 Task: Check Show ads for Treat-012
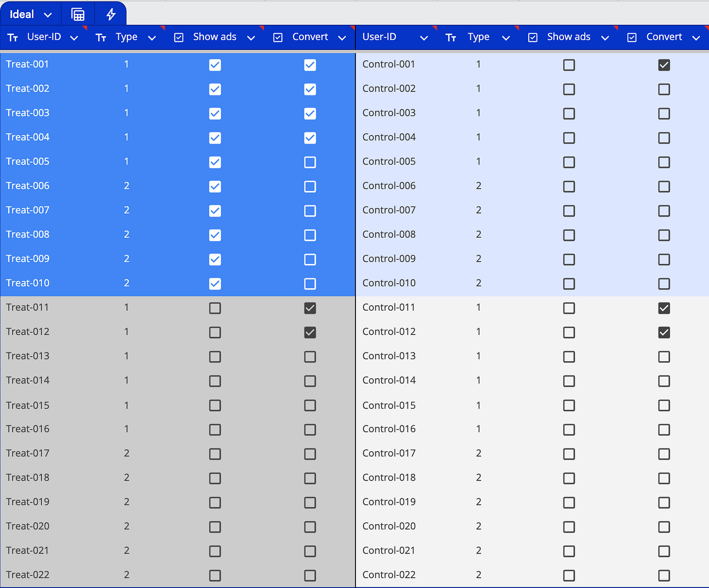(x=215, y=332)
